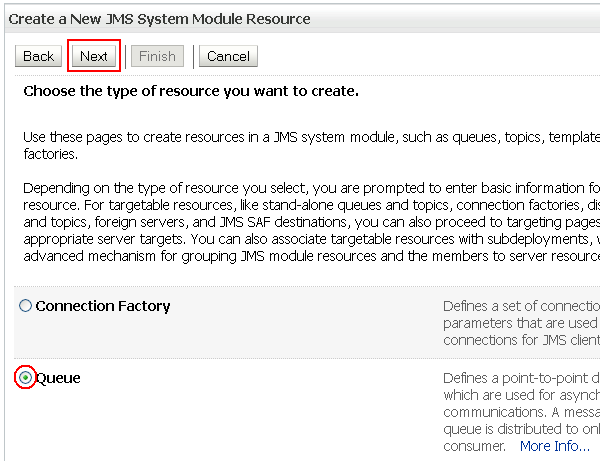600x461 pixels.
Task: Click the greyed-out Finish button
Action: (157, 56)
